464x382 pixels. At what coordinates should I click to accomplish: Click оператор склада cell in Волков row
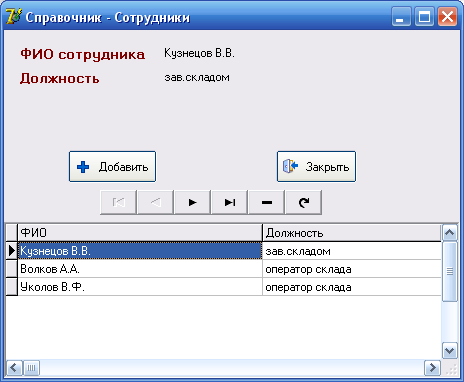(x=352, y=269)
